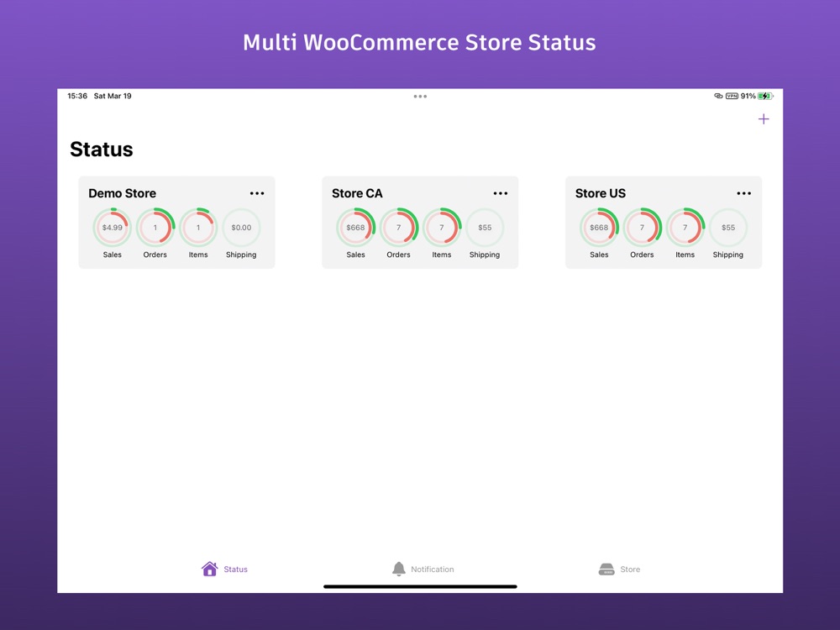
Task: Select Demo Store $0.00 Shipping ring
Action: pyautogui.click(x=241, y=227)
